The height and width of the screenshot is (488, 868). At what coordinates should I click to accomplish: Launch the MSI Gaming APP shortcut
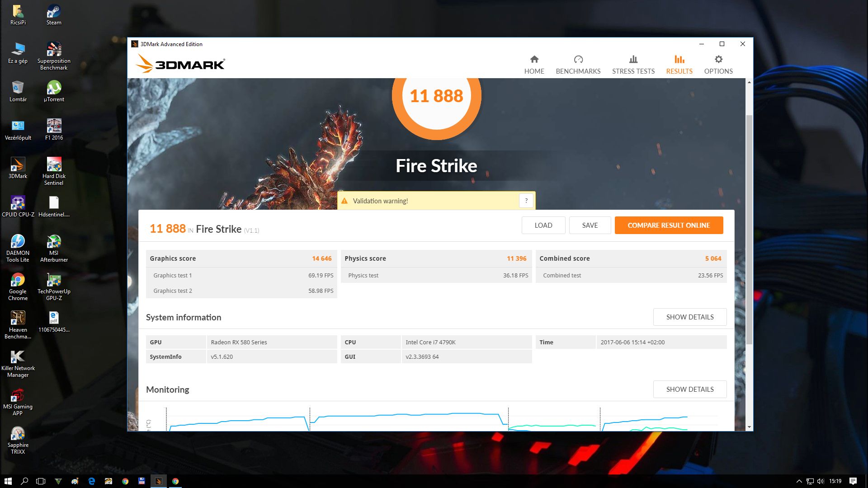tap(18, 402)
